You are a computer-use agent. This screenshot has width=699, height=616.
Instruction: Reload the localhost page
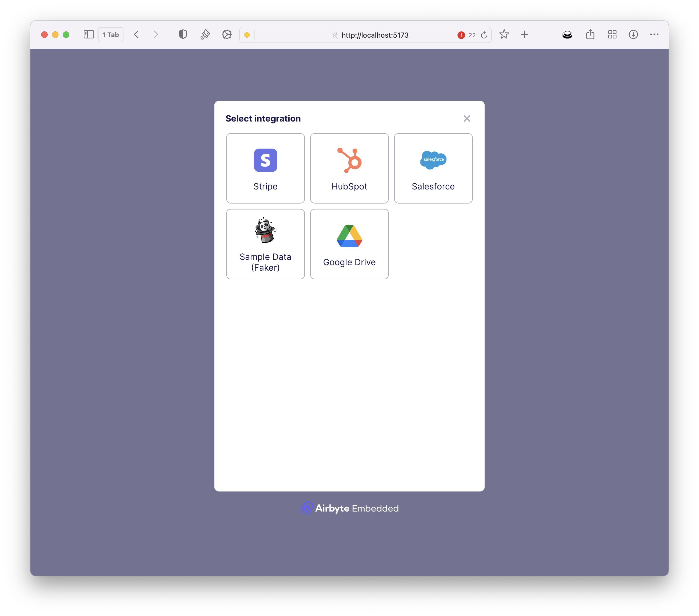pyautogui.click(x=484, y=35)
